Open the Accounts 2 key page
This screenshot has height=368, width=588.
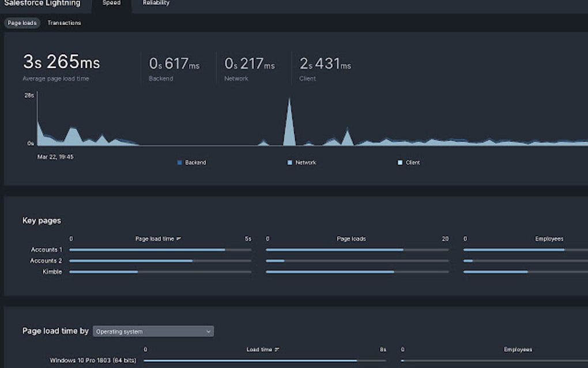click(46, 261)
